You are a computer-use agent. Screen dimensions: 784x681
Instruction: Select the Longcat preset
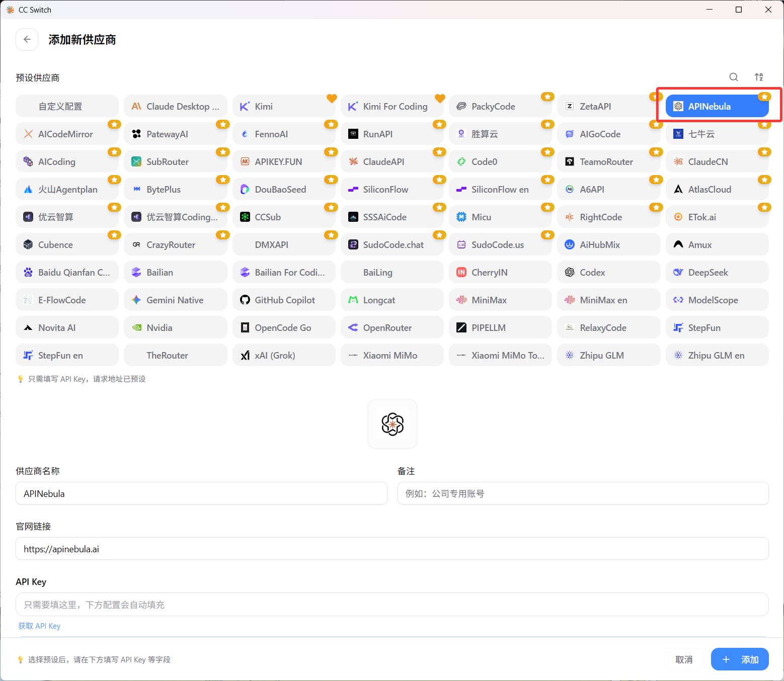pyautogui.click(x=392, y=300)
